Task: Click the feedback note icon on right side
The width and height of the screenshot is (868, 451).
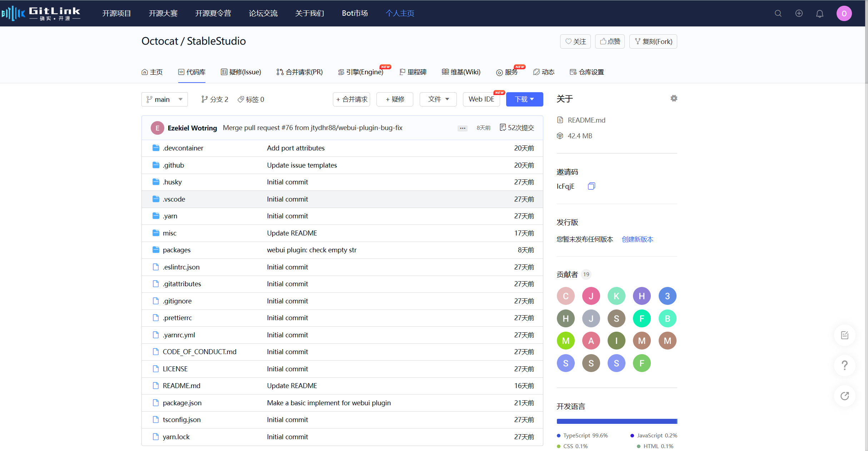Action: (x=844, y=335)
